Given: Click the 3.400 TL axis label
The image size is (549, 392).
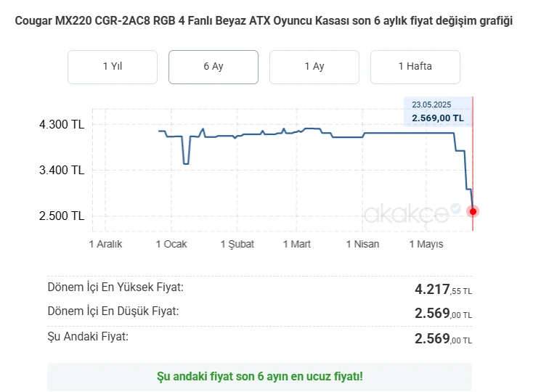Looking at the screenshot, I should click(62, 170).
